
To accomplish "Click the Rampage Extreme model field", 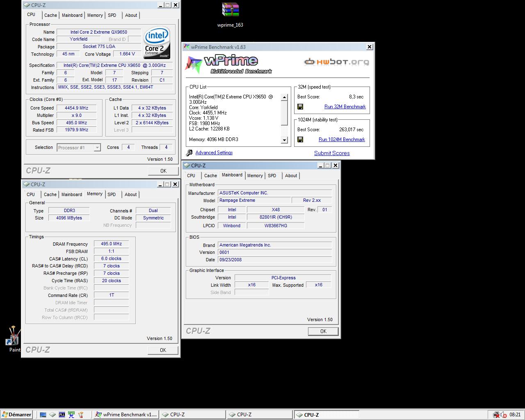I will click(253, 200).
